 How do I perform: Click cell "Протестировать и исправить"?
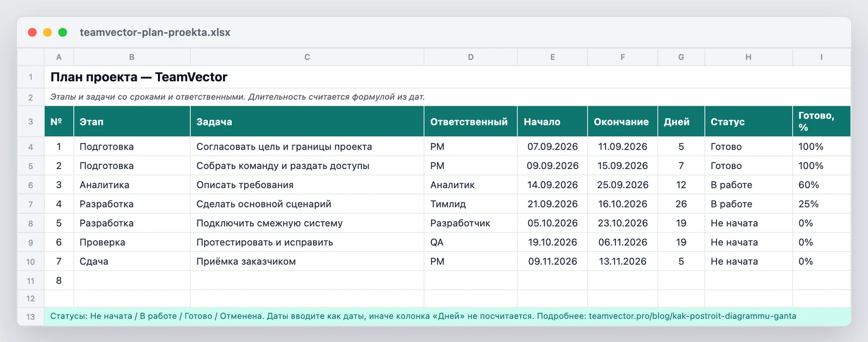(x=307, y=242)
